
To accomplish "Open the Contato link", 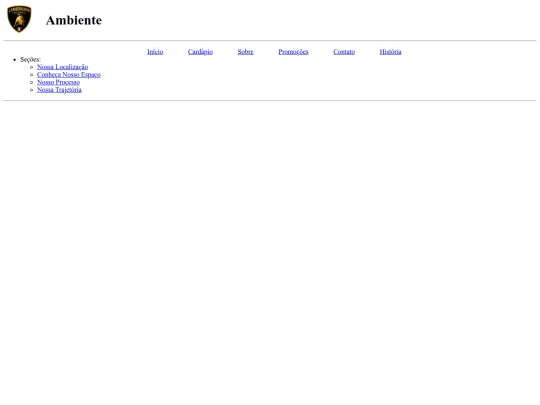I will point(344,52).
